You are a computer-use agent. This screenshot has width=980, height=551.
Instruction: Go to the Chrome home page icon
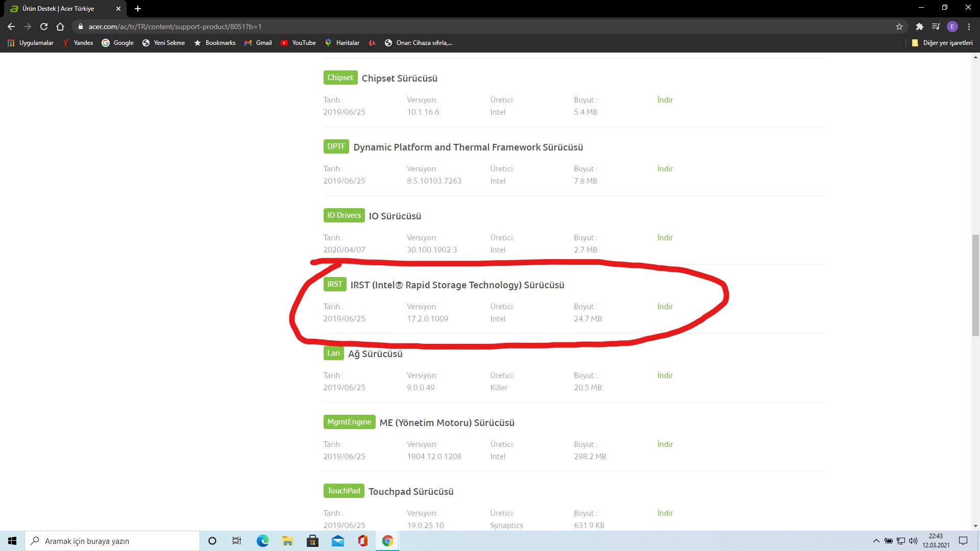coord(60,27)
